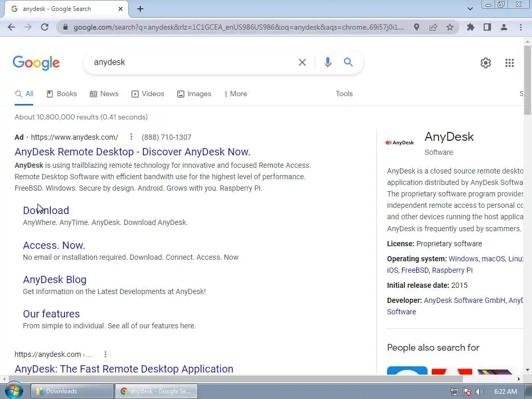Open the network tray icon
This screenshot has width=532, height=399.
pyautogui.click(x=455, y=392)
